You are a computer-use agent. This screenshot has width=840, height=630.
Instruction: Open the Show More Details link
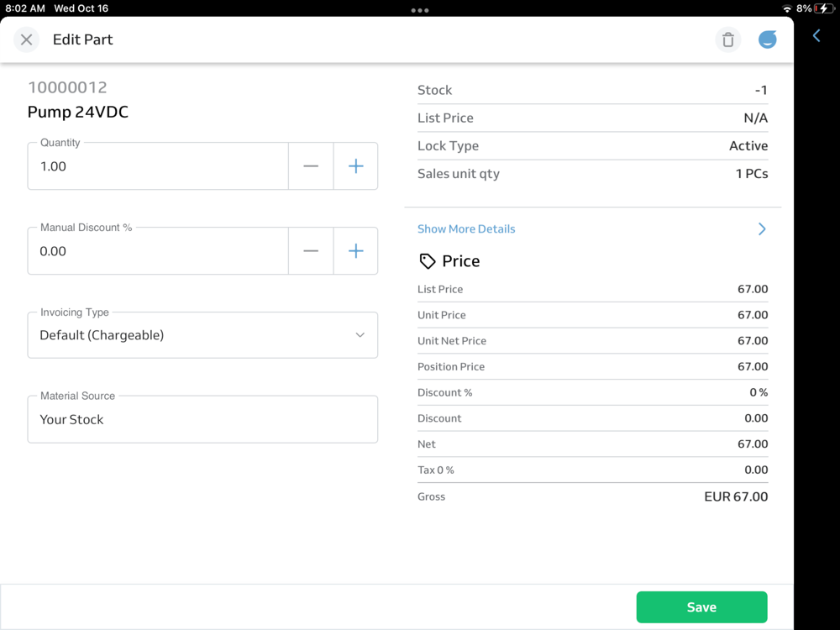(466, 228)
